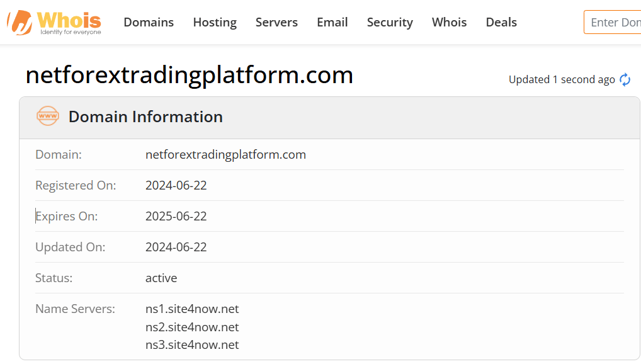The width and height of the screenshot is (641, 364).
Task: Select name server ns3.site4now.net
Action: [192, 344]
